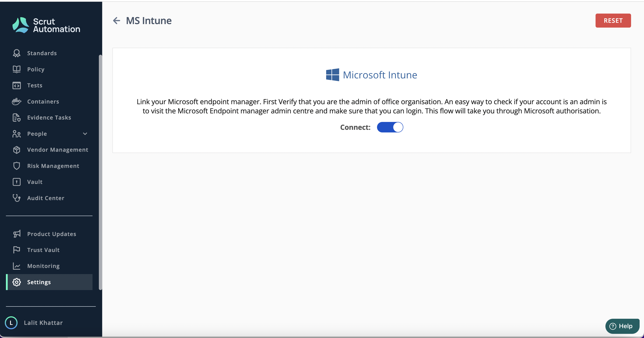Navigate to Tests page
The image size is (644, 338).
tap(35, 85)
